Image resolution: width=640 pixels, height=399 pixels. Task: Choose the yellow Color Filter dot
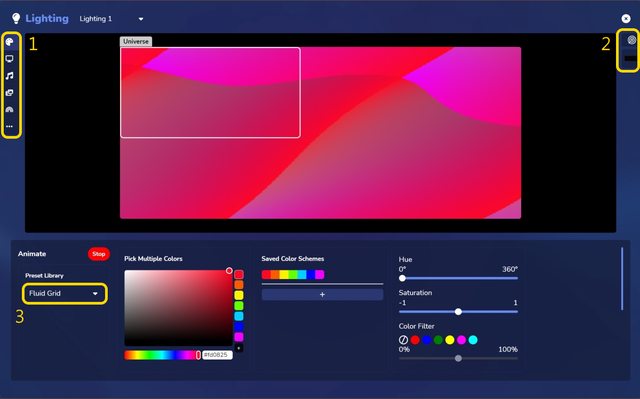[x=450, y=340]
